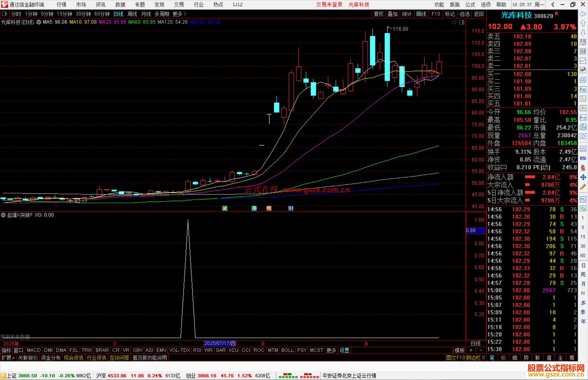
Task: Click the 减 event marker on chart
Action: 225,208
